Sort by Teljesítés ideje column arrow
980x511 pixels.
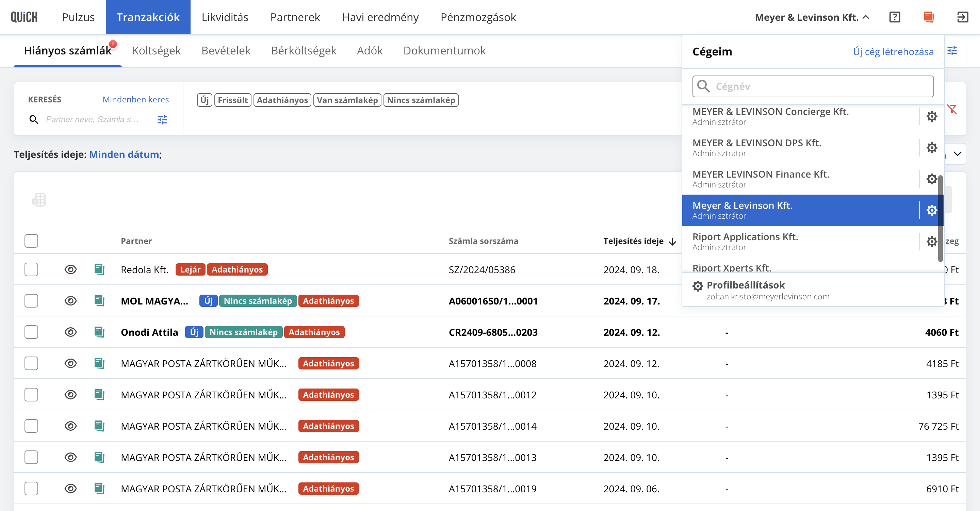point(672,241)
